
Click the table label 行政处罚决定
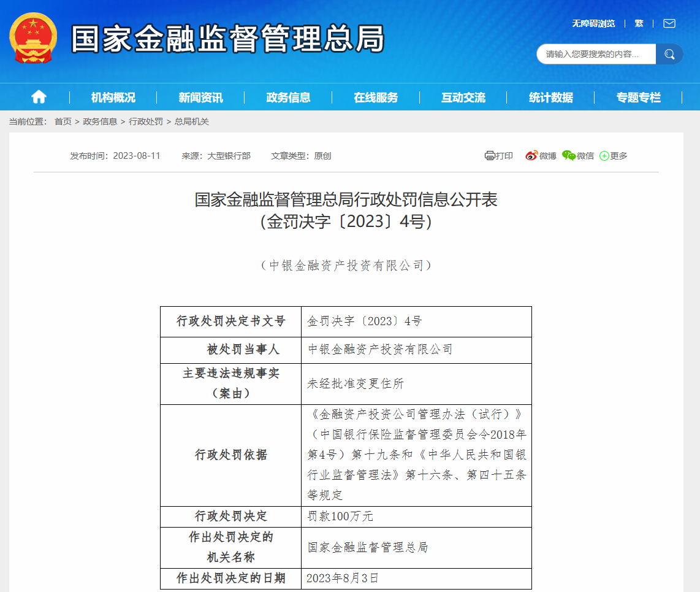[231, 516]
